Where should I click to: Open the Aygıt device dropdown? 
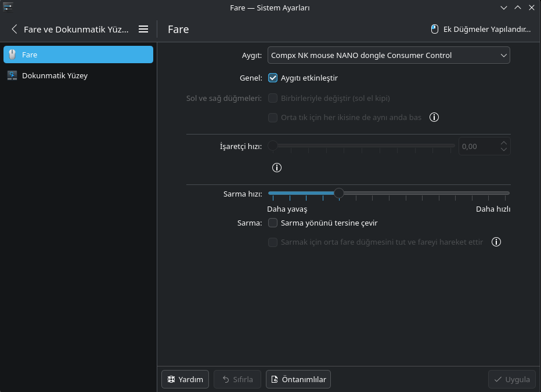click(x=388, y=55)
